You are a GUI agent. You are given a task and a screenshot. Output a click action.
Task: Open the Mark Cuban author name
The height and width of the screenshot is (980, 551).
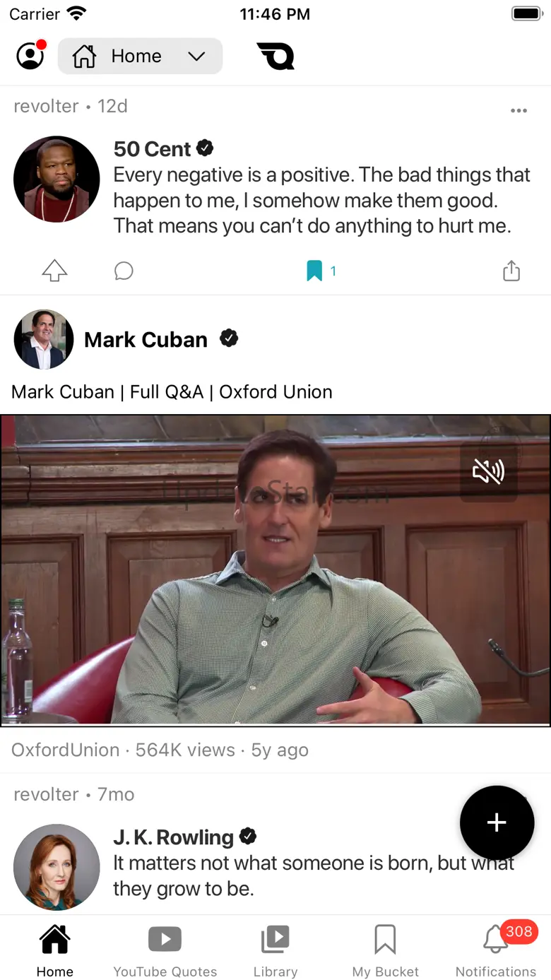pos(146,340)
